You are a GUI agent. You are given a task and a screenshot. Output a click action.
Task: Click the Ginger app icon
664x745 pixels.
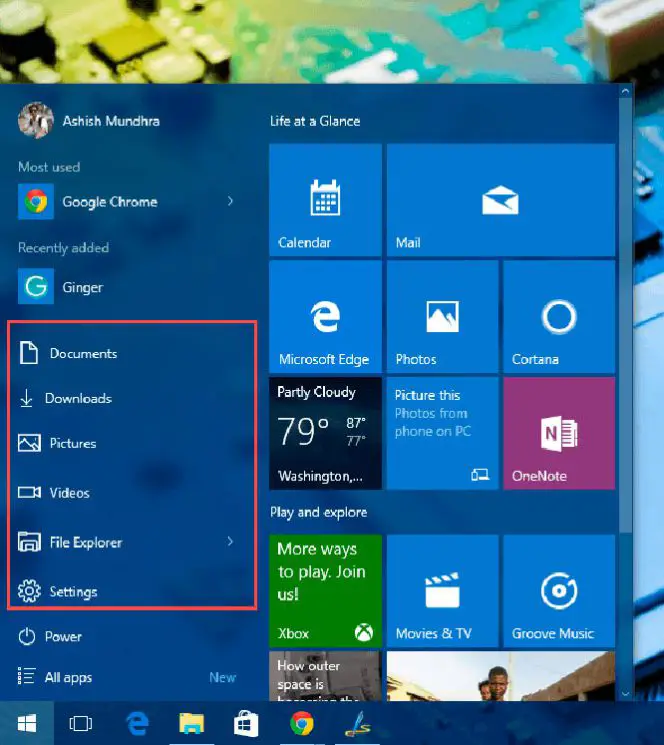[36, 287]
